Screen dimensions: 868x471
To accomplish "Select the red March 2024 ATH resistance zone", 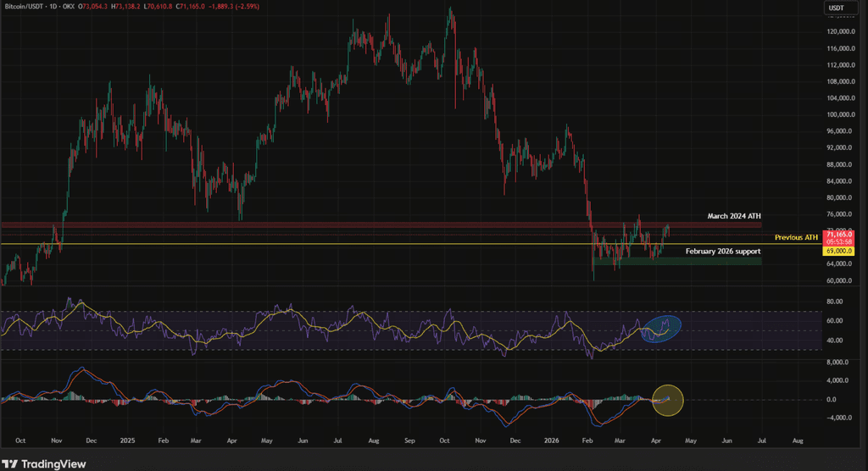I will (381, 225).
